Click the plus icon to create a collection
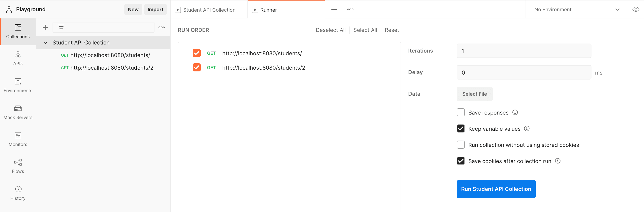Screen dimensions: 644x212 click(x=45, y=27)
